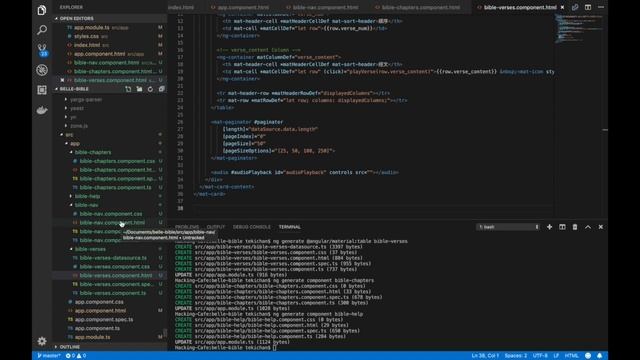Open notifications bell in status bar
640x360 pixels.
coord(600,356)
